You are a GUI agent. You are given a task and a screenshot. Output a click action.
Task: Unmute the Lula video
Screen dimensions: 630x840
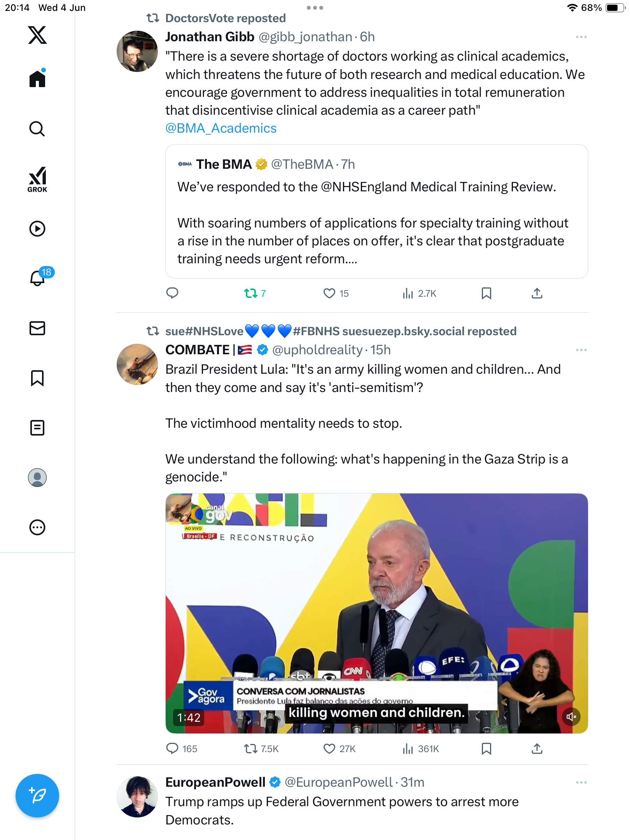[571, 716]
